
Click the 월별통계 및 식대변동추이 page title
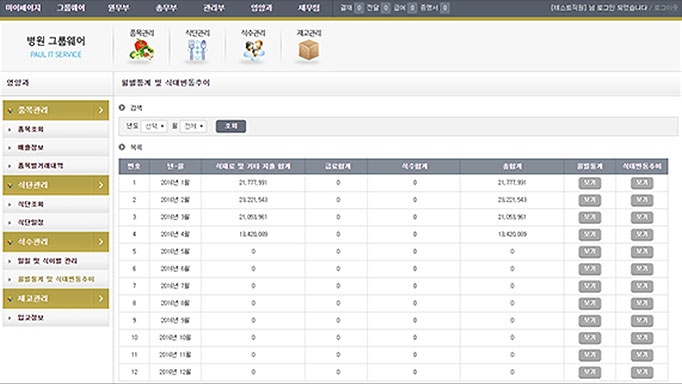tap(165, 83)
